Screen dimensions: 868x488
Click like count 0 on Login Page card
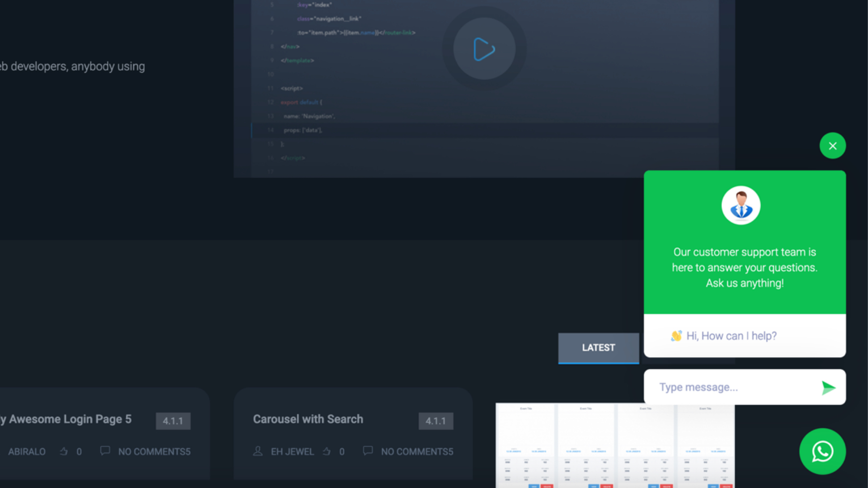pos(79,452)
